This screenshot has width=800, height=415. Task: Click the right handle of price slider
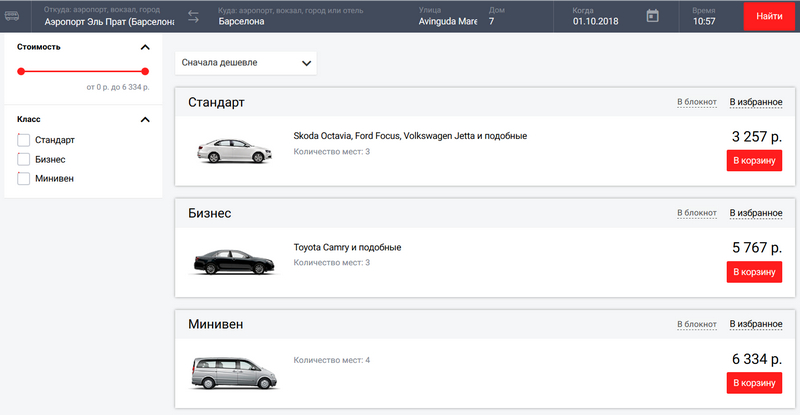tap(145, 71)
